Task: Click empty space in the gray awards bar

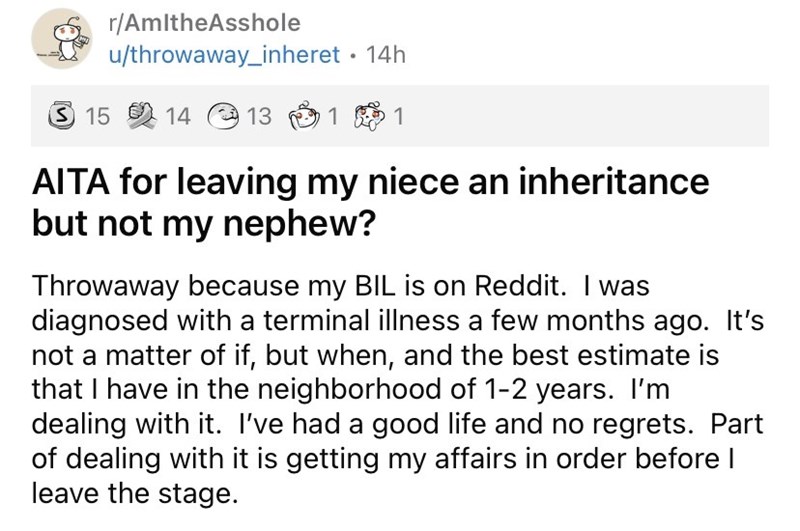Action: pyautogui.click(x=600, y=118)
